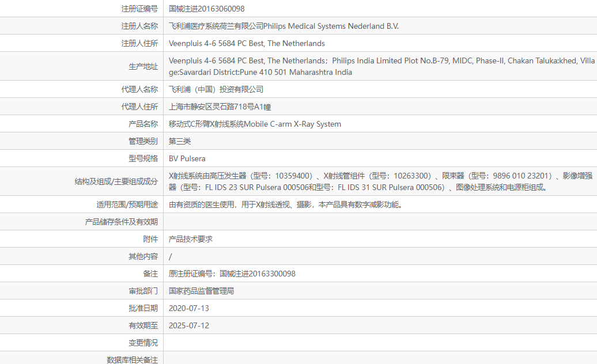Click the 备注 field label

(150, 274)
